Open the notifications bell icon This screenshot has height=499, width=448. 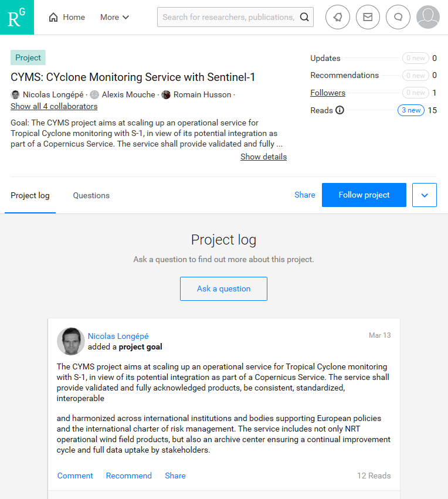338,17
